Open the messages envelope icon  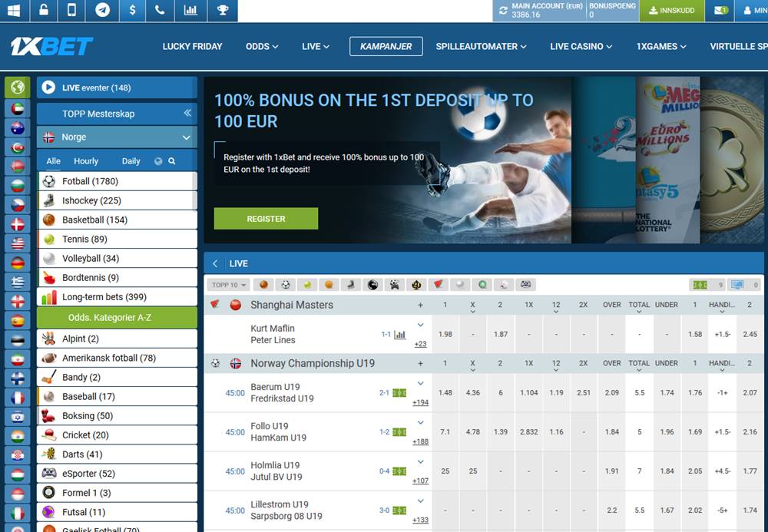click(x=720, y=10)
